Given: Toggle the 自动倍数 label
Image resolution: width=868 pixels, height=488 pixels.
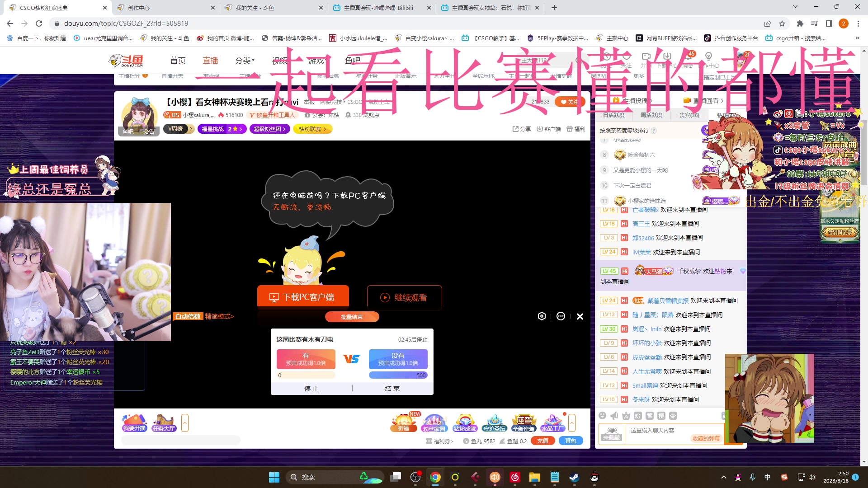Looking at the screenshot, I should click(188, 316).
